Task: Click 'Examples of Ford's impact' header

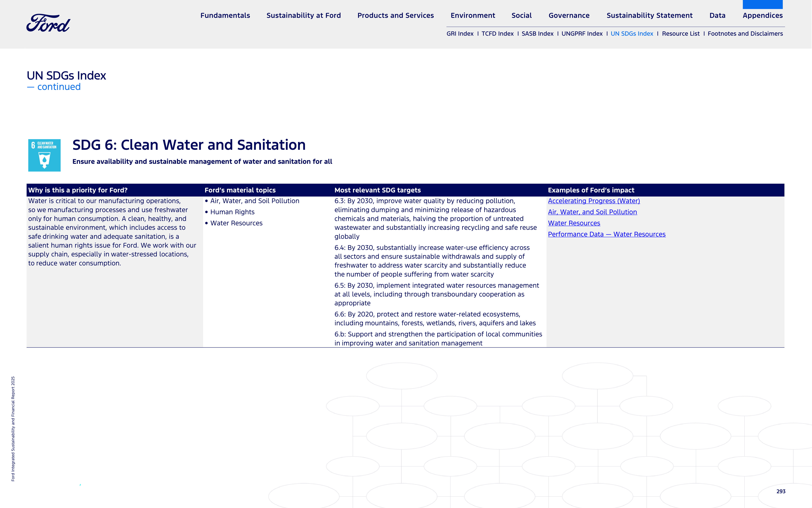Action: 591,190
